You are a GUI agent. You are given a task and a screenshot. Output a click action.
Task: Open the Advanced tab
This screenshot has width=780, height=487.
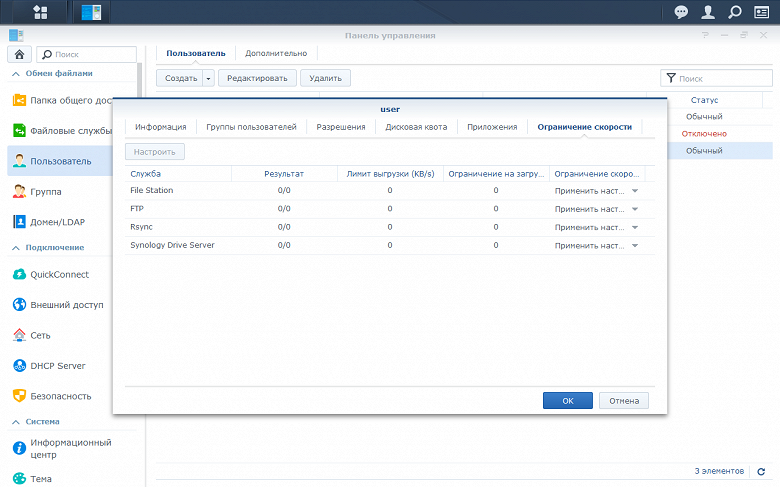click(276, 53)
